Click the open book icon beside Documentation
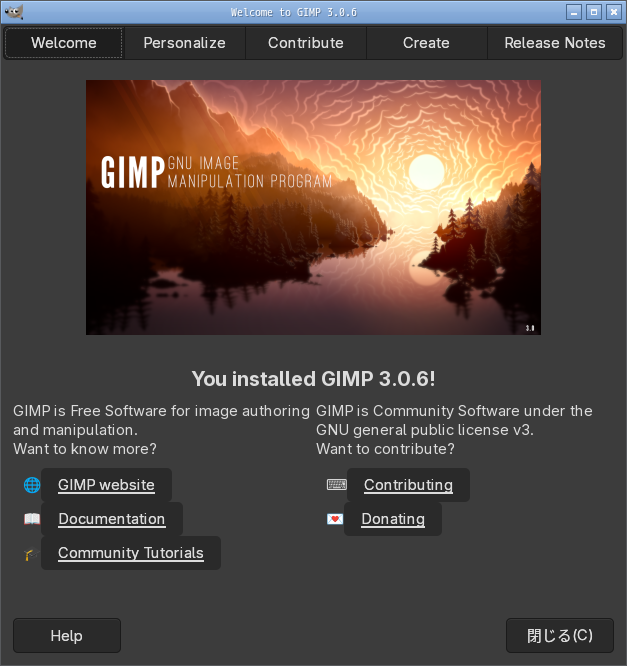 pos(32,519)
